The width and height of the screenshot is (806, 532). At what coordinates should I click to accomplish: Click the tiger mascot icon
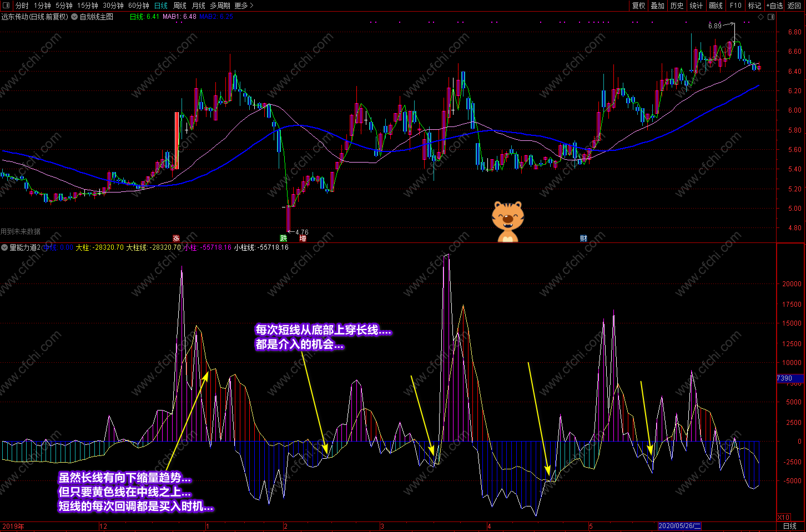tap(507, 221)
